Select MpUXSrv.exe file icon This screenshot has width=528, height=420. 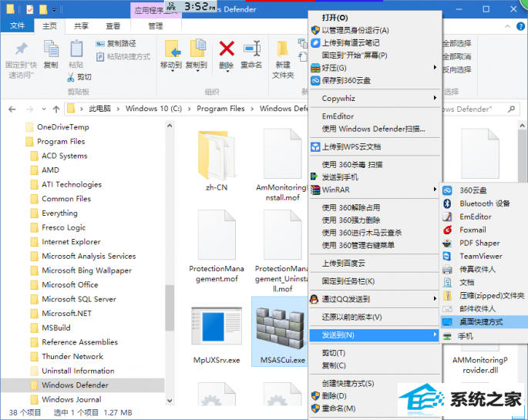[217, 327]
